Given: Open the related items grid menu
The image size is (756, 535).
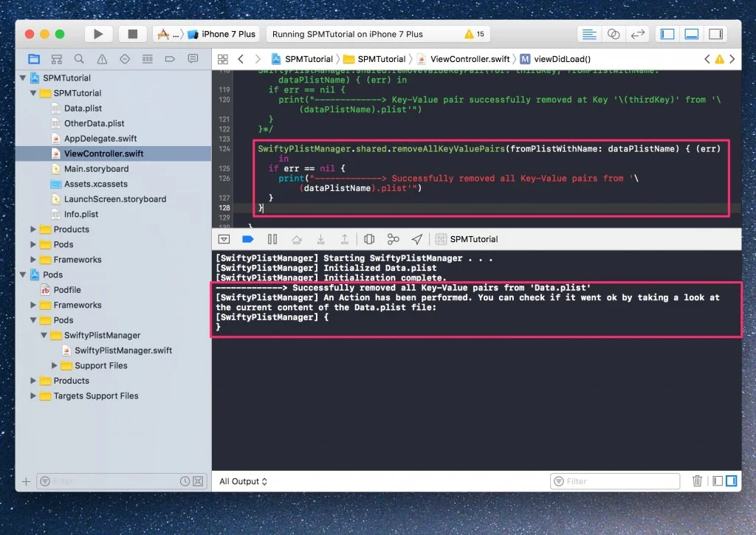Looking at the screenshot, I should 223,59.
